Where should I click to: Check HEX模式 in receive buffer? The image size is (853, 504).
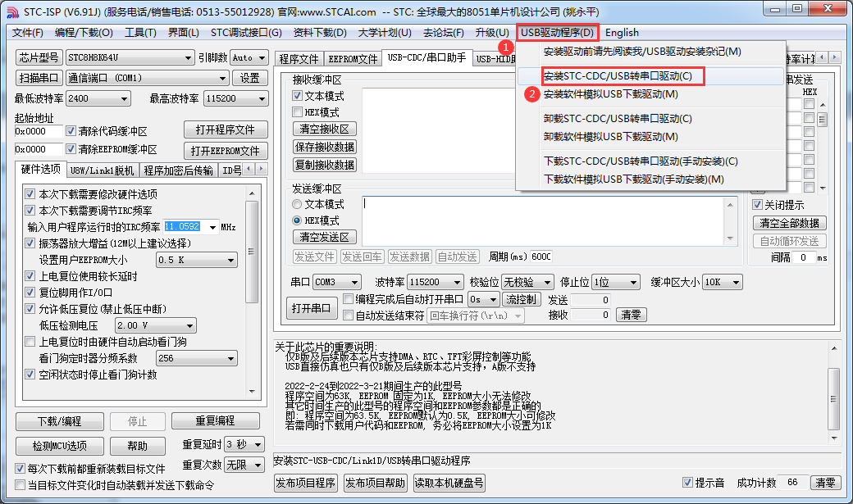pyautogui.click(x=297, y=112)
